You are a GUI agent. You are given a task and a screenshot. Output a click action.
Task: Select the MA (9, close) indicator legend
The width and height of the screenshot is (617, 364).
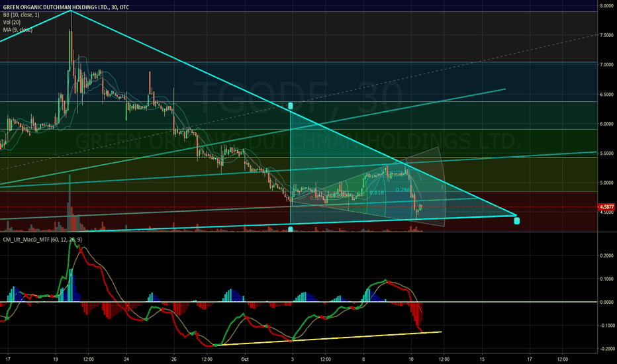[x=18, y=30]
